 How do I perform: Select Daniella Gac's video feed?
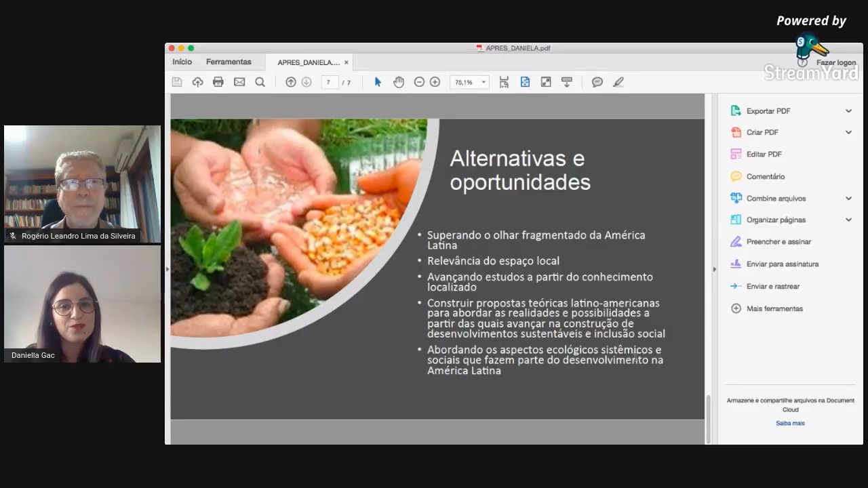click(x=83, y=304)
